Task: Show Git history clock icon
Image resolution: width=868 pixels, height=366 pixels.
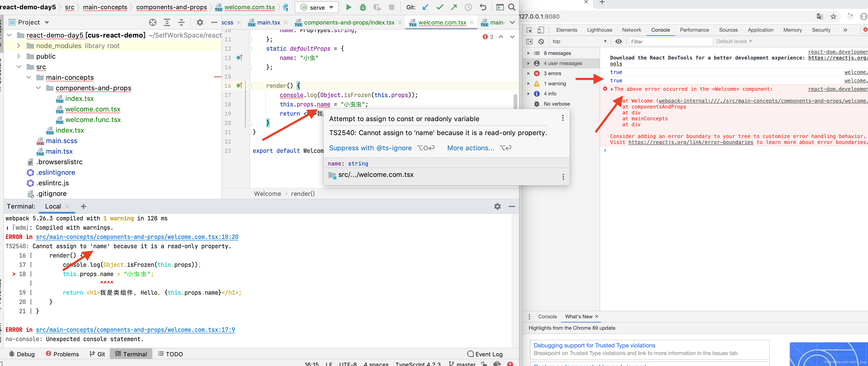Action: click(x=468, y=7)
